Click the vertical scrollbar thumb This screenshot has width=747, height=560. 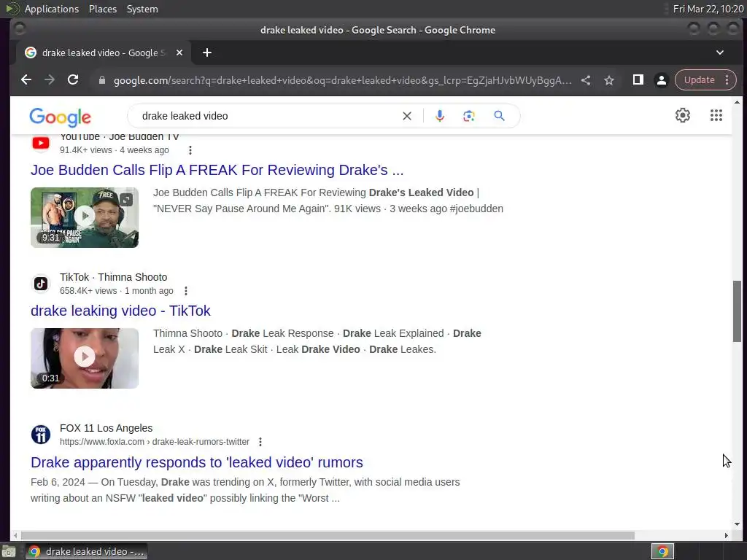[737, 311]
